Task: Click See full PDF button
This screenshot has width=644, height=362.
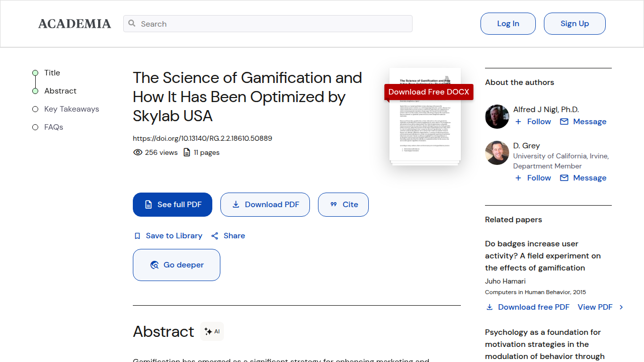Action: [x=173, y=205]
